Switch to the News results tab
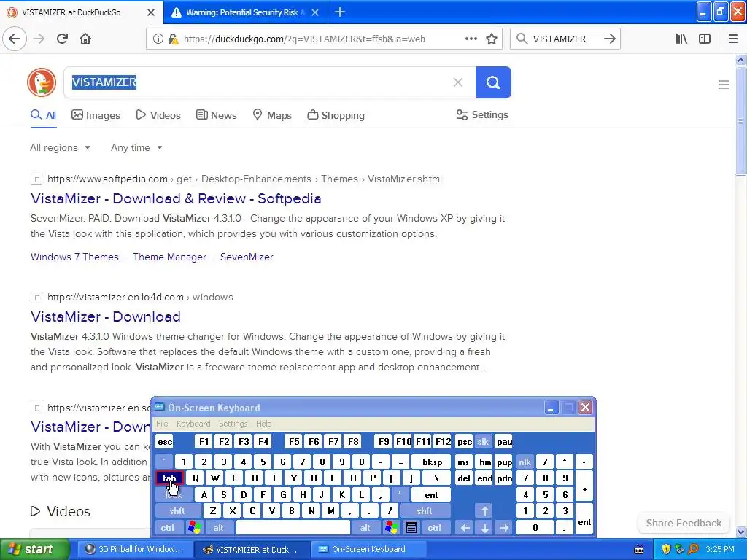The image size is (747, 560). (216, 115)
